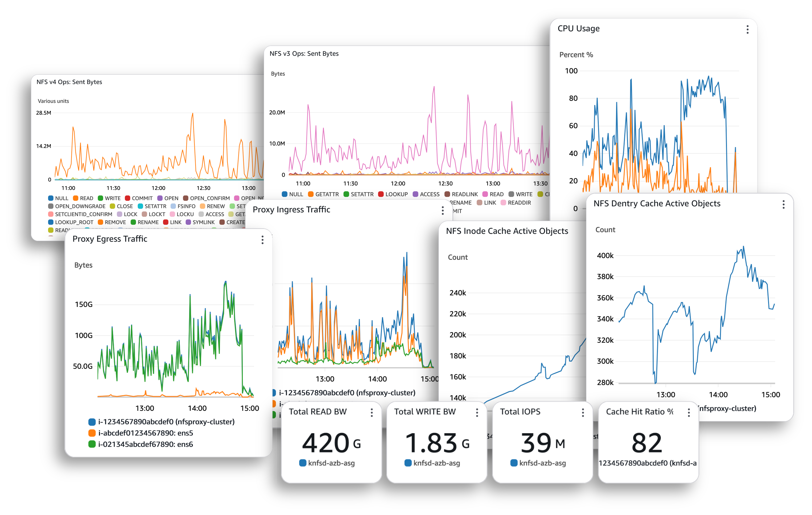Click blue knfsd-azb-asg swatch under Total IOPS

[514, 463]
